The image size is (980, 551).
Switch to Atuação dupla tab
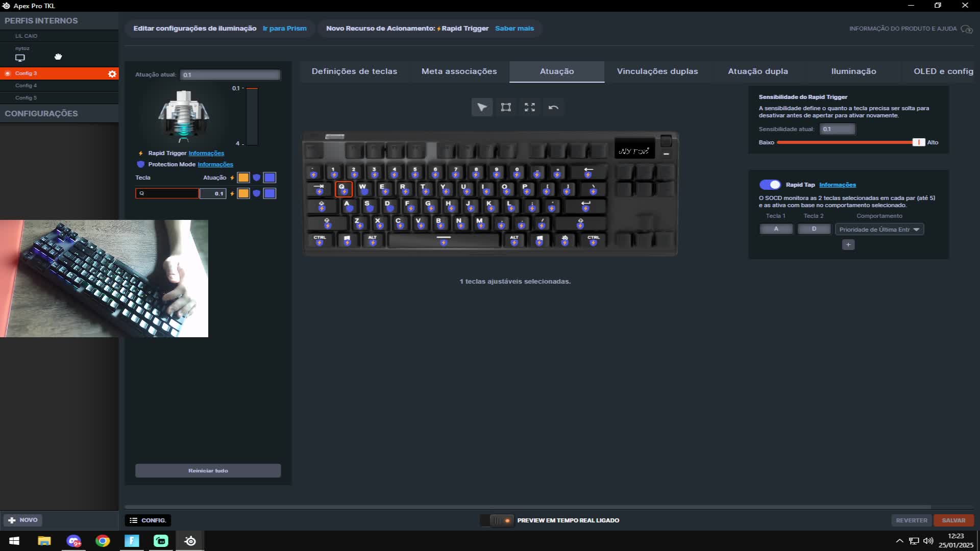[758, 71]
